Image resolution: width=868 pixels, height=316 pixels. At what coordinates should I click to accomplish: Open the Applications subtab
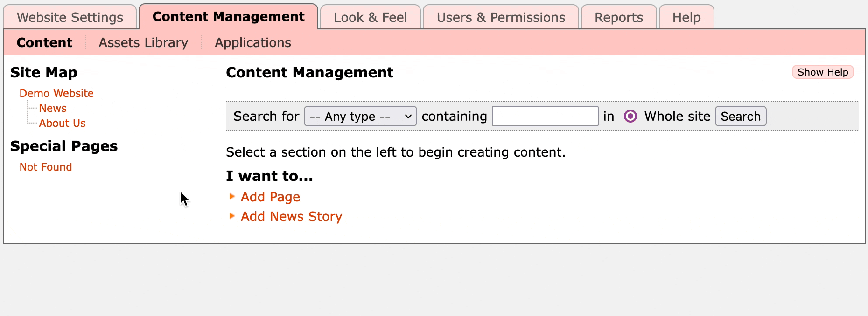[252, 42]
